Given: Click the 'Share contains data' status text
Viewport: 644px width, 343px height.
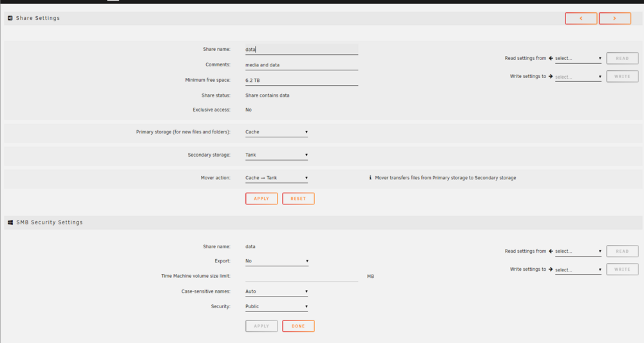Looking at the screenshot, I should click(267, 95).
